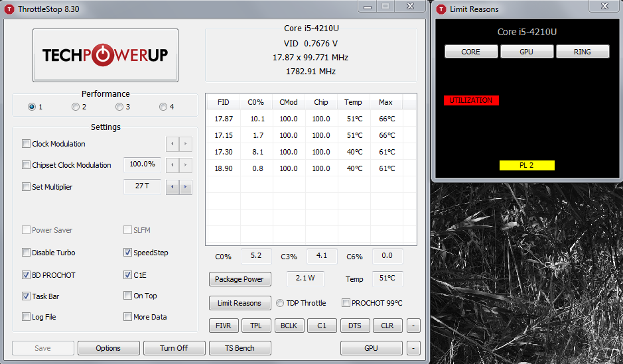
Task: Click the minus button beside bottom GPU
Action: [413, 348]
